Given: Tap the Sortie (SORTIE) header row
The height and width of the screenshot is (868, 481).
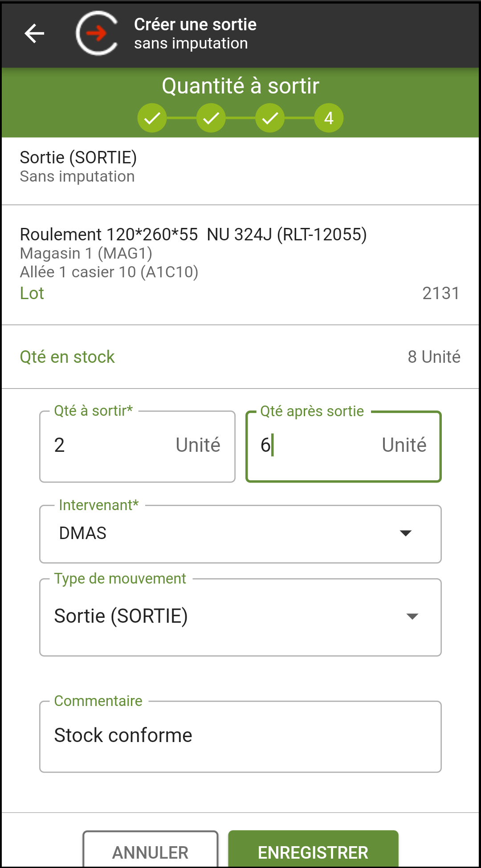Looking at the screenshot, I should tap(240, 171).
